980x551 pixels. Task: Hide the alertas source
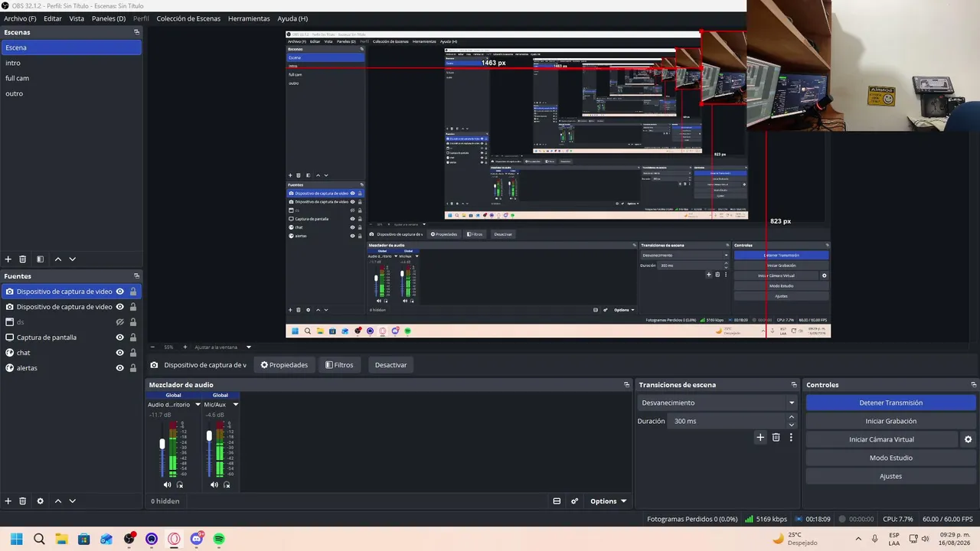120,368
